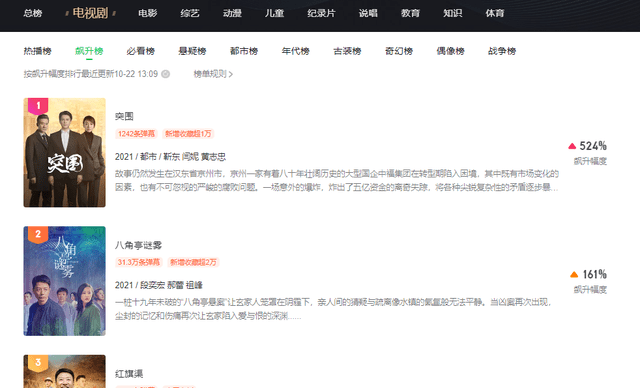Viewport: 640px width, 388px height.
Task: Switch to the 电影 category
Action: (x=147, y=13)
